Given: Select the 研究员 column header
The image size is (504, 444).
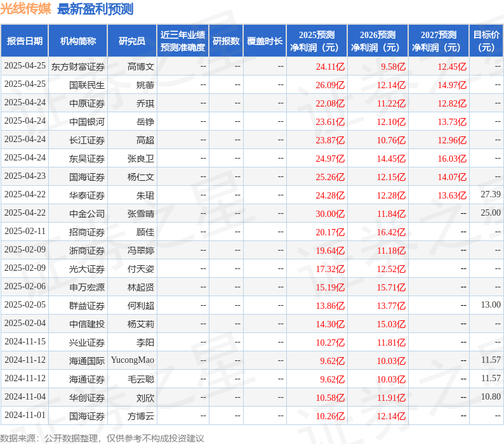Looking at the screenshot, I should [x=132, y=41].
